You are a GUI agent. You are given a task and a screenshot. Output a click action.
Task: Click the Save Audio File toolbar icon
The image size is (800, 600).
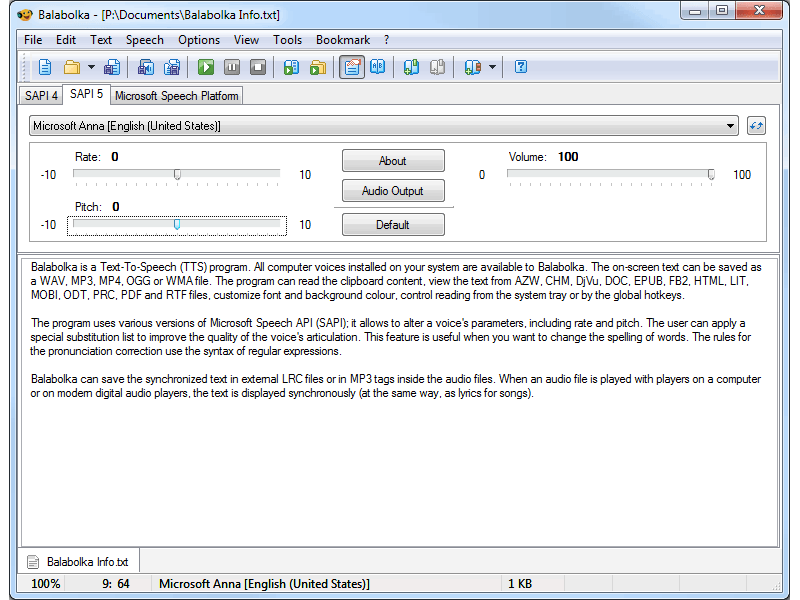click(146, 67)
